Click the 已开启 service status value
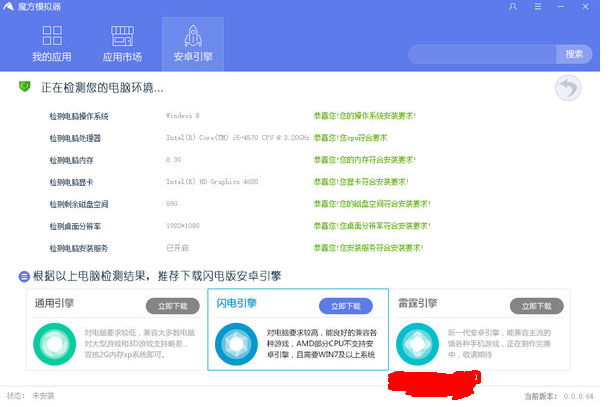610x407 pixels. click(x=177, y=248)
